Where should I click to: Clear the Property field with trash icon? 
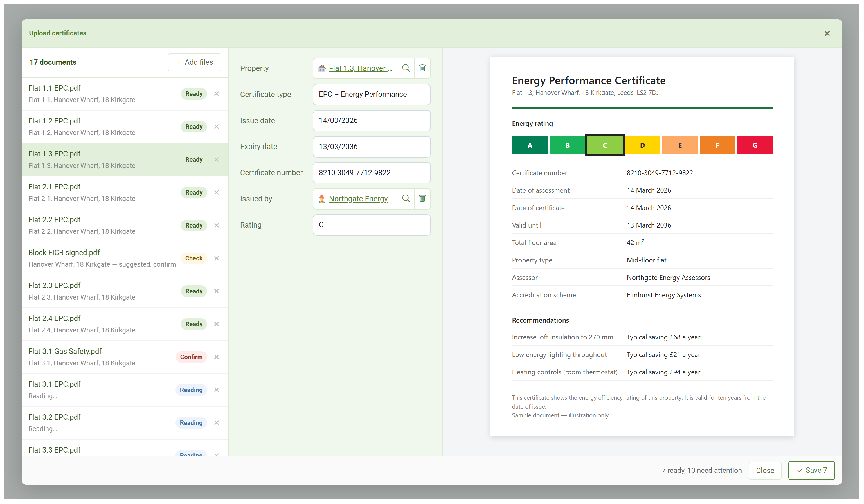422,68
